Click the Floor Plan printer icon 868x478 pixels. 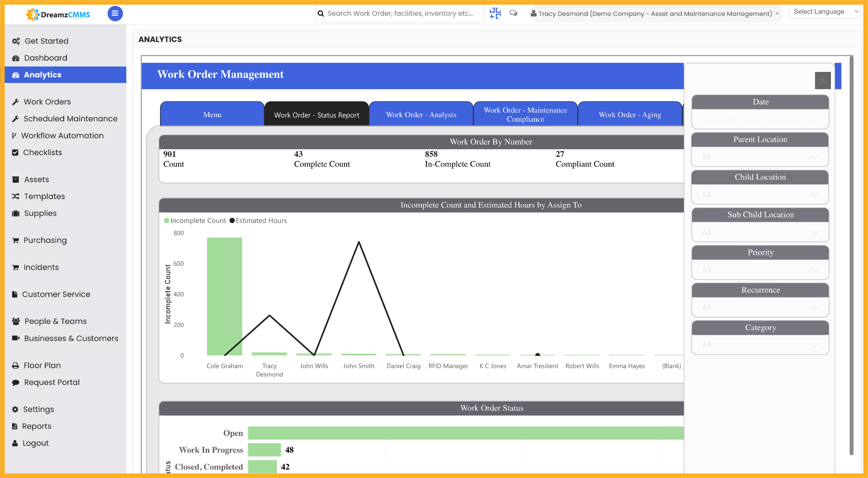15,365
